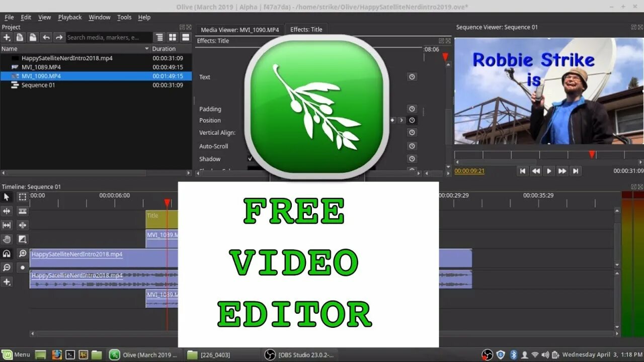Screen dimensions: 644x362
Task: Select the Slip tool
Action: pos(7,225)
